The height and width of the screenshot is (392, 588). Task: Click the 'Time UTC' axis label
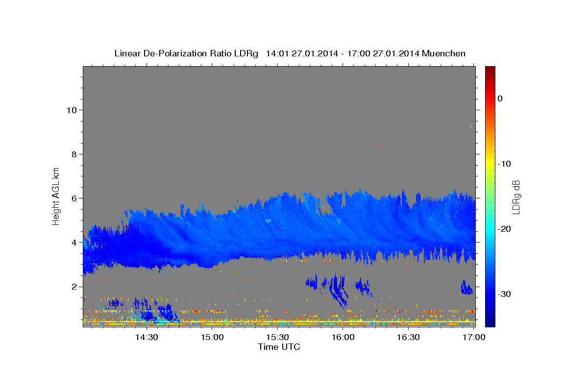coord(279,347)
